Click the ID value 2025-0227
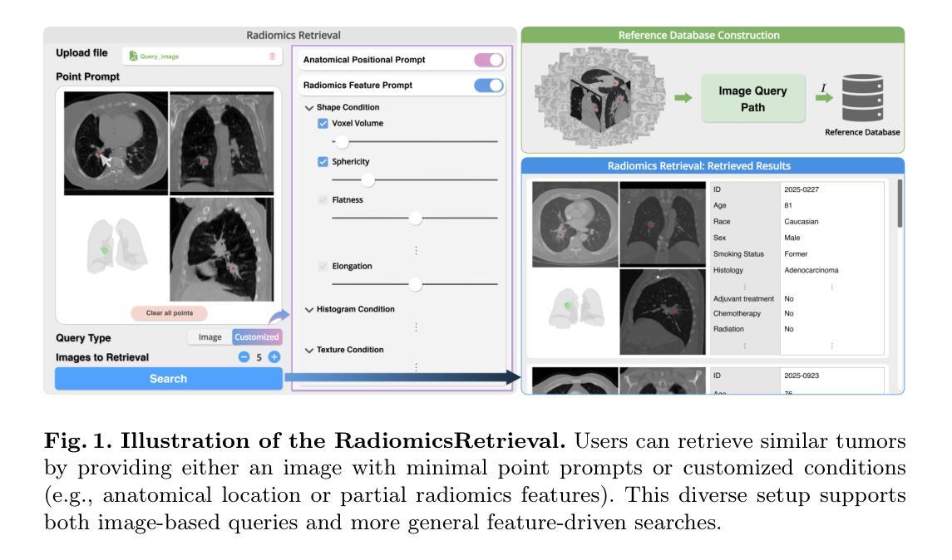952x560 pixels. coord(801,189)
